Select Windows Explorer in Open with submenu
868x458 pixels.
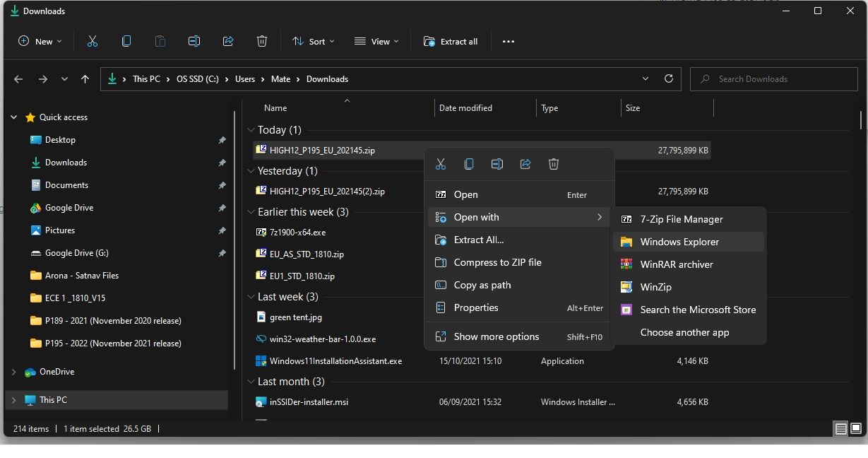pyautogui.click(x=679, y=242)
